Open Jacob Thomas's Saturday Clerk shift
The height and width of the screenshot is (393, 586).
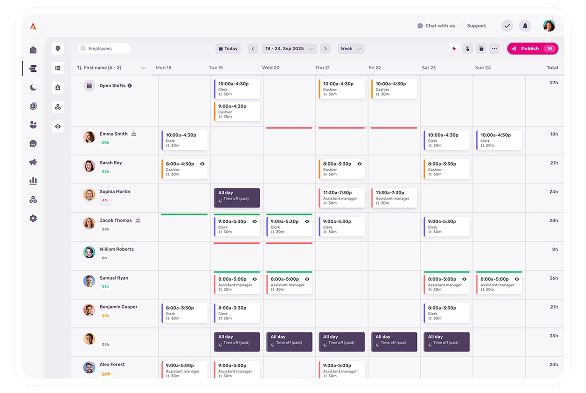click(x=447, y=227)
